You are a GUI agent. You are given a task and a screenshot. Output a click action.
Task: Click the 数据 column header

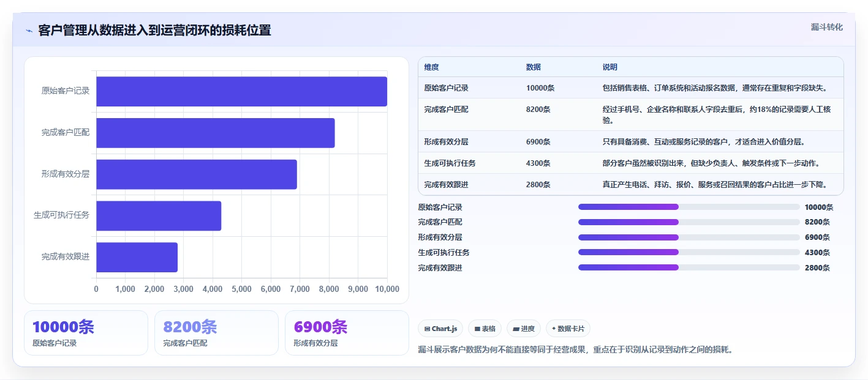[x=533, y=67]
